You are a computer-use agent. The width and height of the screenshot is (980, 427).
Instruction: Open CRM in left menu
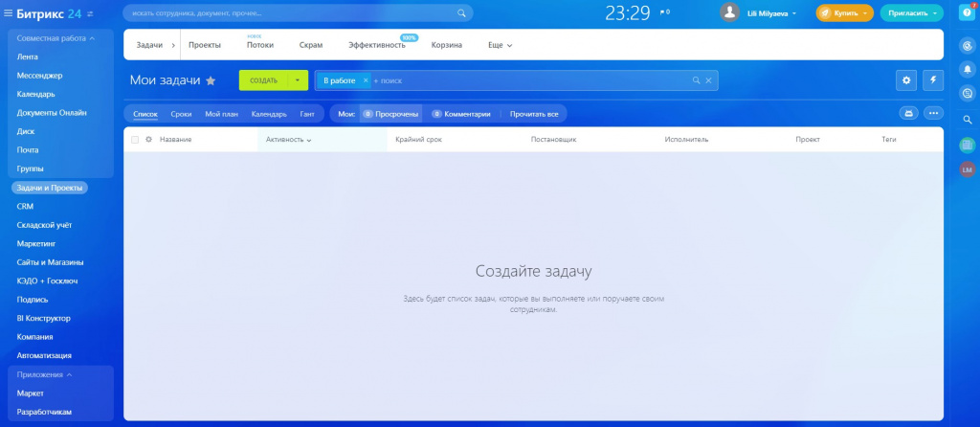coord(25,206)
